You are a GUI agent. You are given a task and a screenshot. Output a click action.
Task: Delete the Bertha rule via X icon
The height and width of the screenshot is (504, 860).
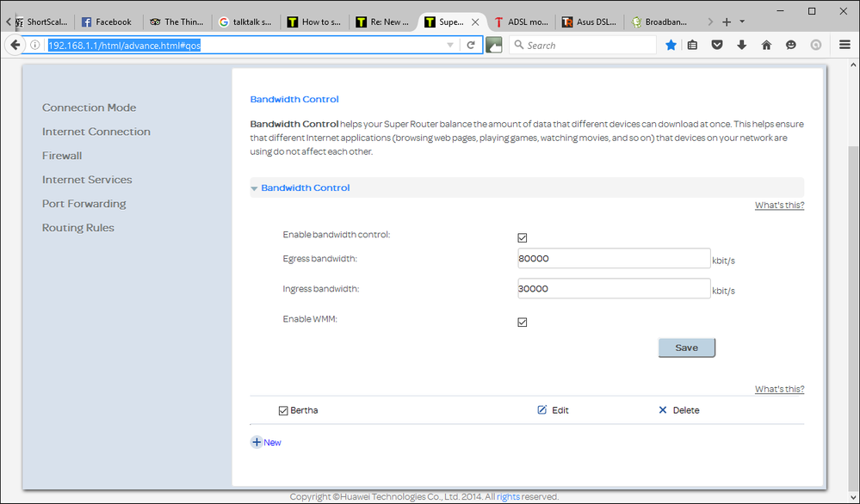663,410
